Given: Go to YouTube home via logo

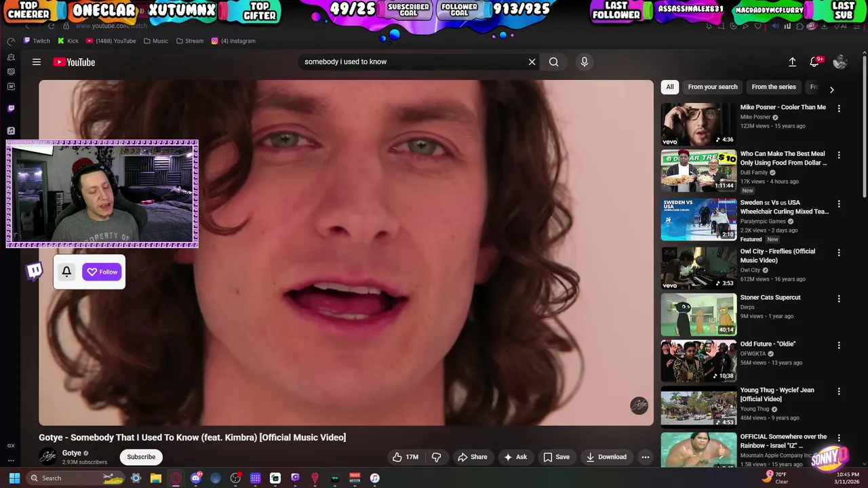Looking at the screenshot, I should [74, 62].
